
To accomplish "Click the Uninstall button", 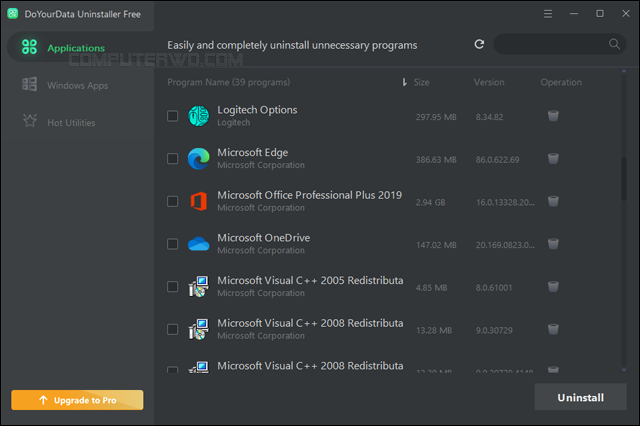I will (580, 397).
